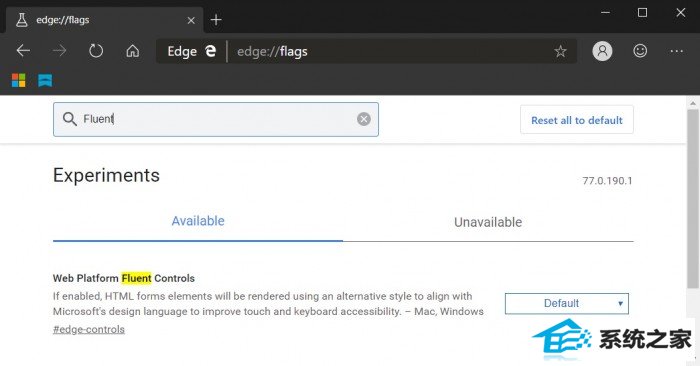Image resolution: width=700 pixels, height=366 pixels.
Task: Open a new tab with plus button
Action: pyautogui.click(x=216, y=20)
